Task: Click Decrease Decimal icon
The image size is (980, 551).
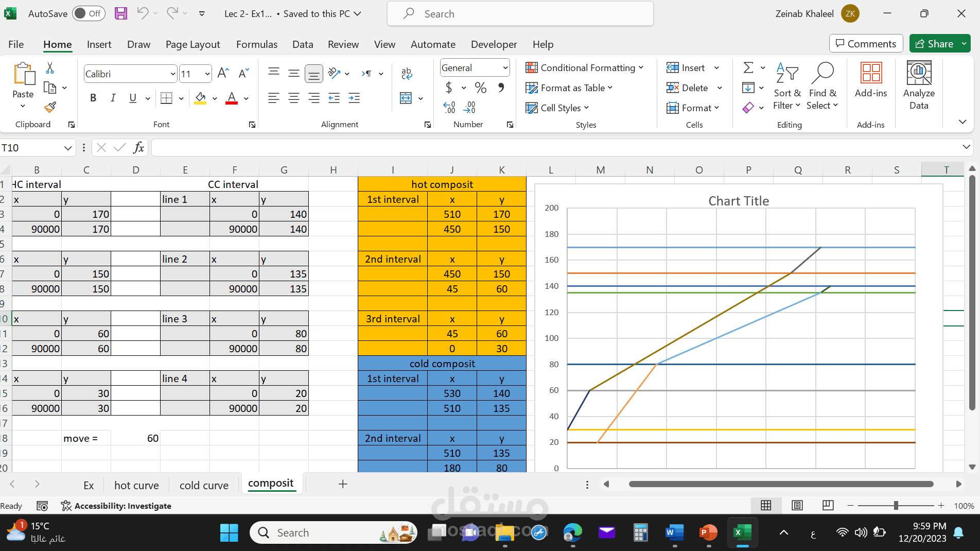Action: tap(469, 107)
